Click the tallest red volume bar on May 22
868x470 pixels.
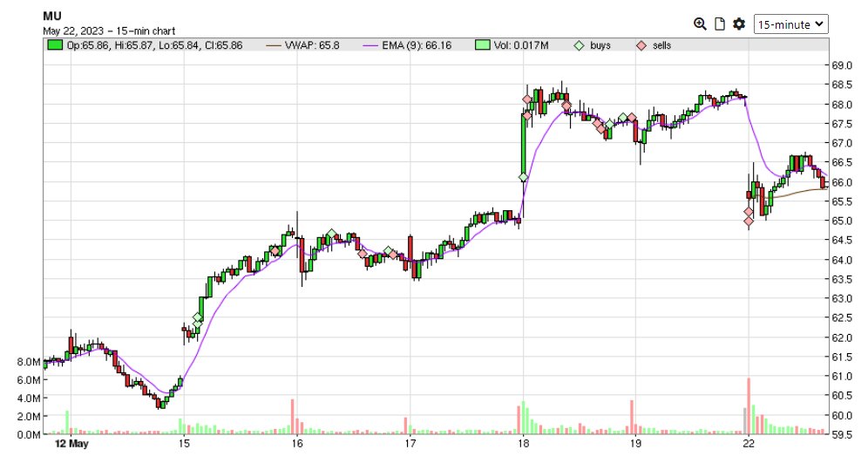(x=749, y=405)
